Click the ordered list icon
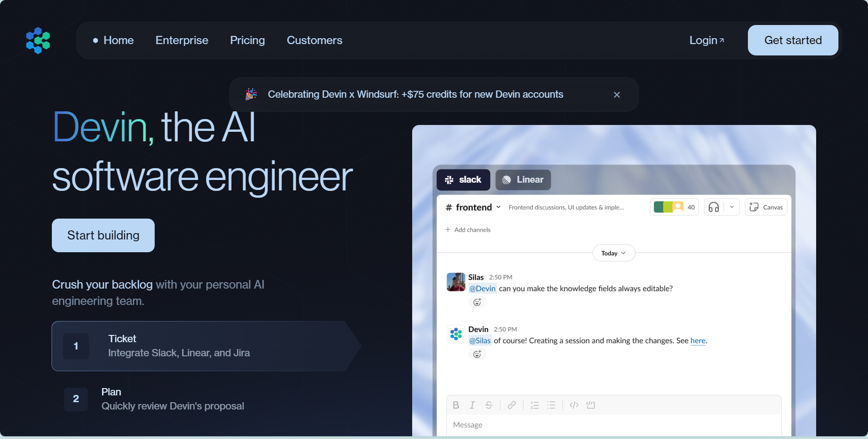The height and width of the screenshot is (439, 868). coord(535,405)
